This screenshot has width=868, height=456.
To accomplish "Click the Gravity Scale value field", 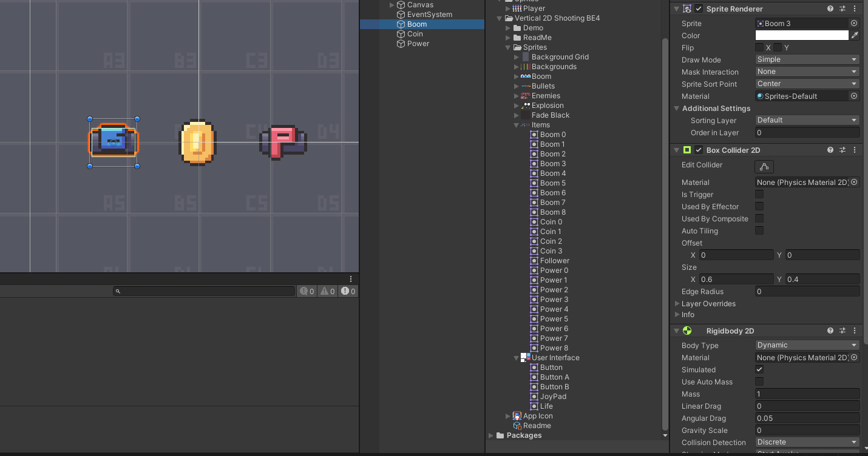I will [x=807, y=430].
